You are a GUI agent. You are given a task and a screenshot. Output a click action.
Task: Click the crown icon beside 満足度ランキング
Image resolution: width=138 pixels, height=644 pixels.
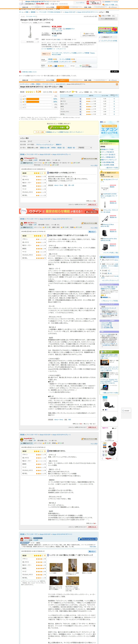[73, 92]
